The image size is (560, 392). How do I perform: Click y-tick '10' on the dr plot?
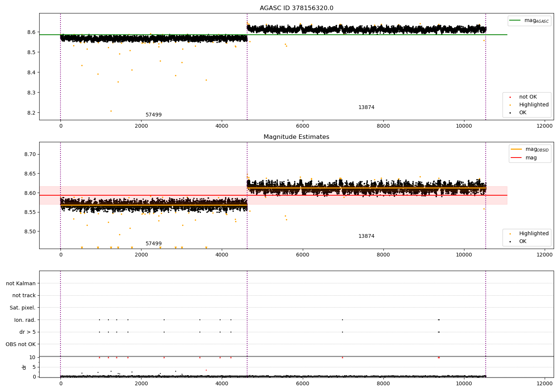[32, 358]
